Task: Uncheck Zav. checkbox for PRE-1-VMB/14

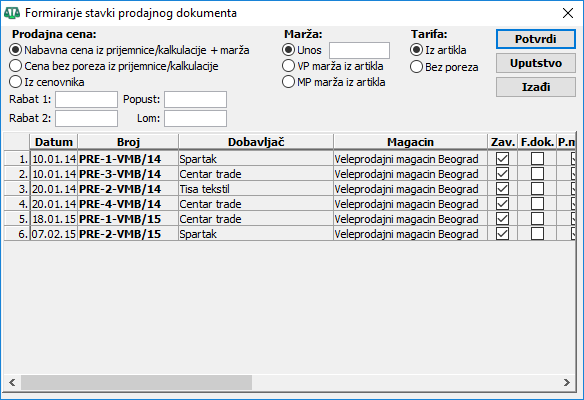Action: pos(502,159)
